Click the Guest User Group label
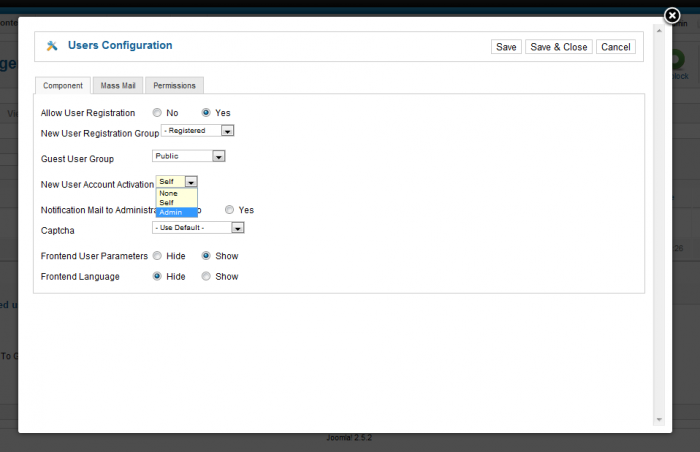700x452 pixels. pyautogui.click(x=77, y=159)
